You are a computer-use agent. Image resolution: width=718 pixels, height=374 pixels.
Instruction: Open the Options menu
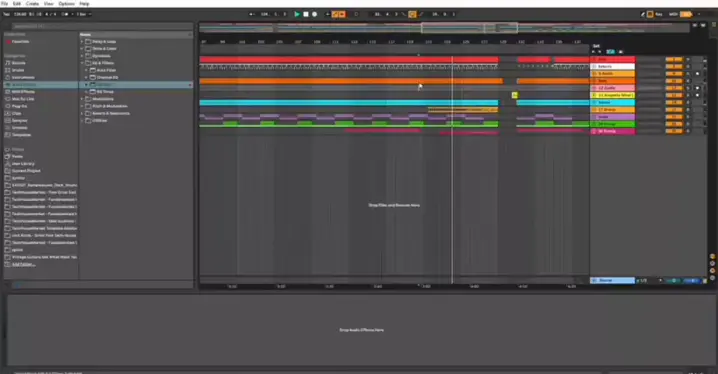66,4
